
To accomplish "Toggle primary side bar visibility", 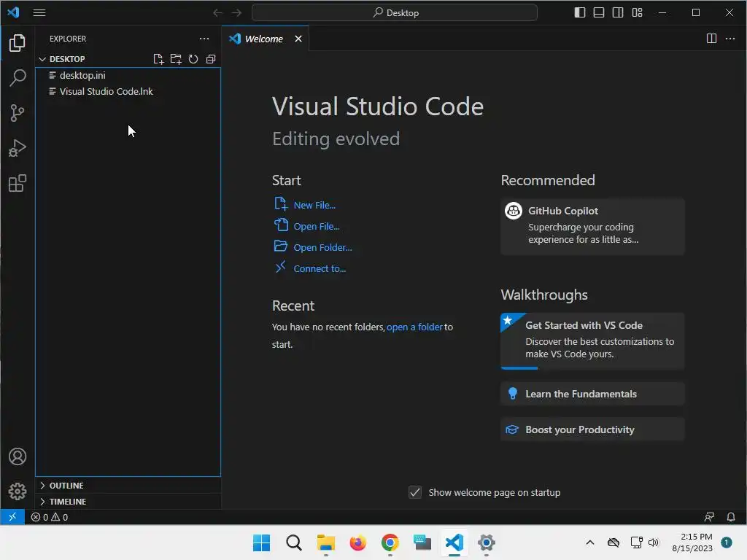I will [580, 13].
